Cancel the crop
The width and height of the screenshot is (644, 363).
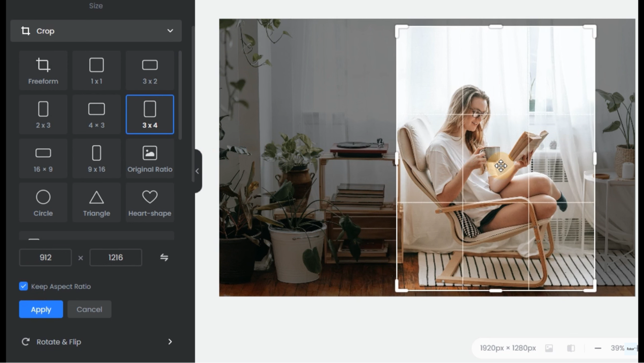pos(89,310)
